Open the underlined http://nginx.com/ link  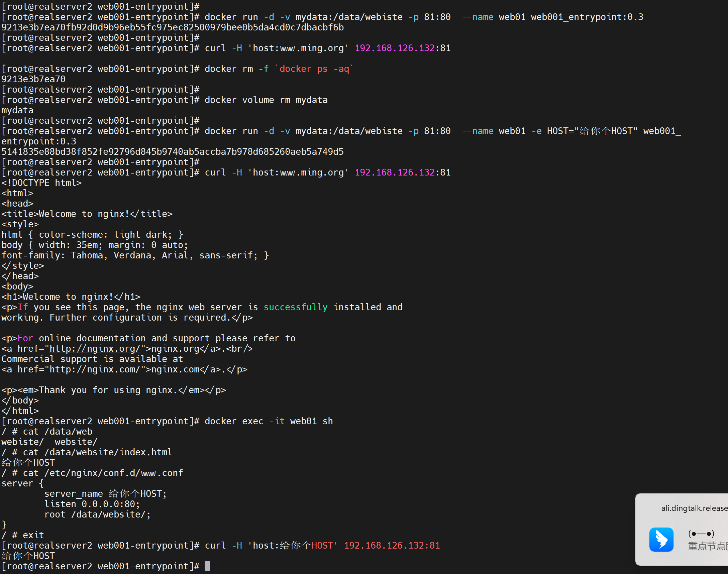pyautogui.click(x=95, y=370)
